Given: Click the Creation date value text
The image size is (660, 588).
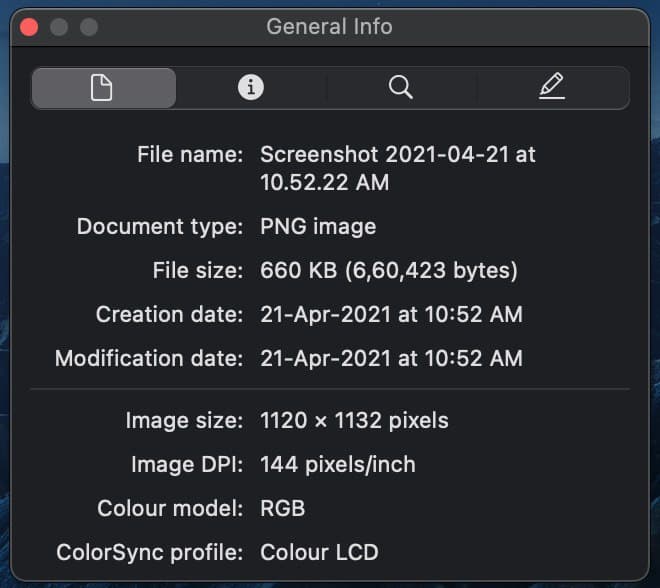Looking at the screenshot, I should pos(391,314).
